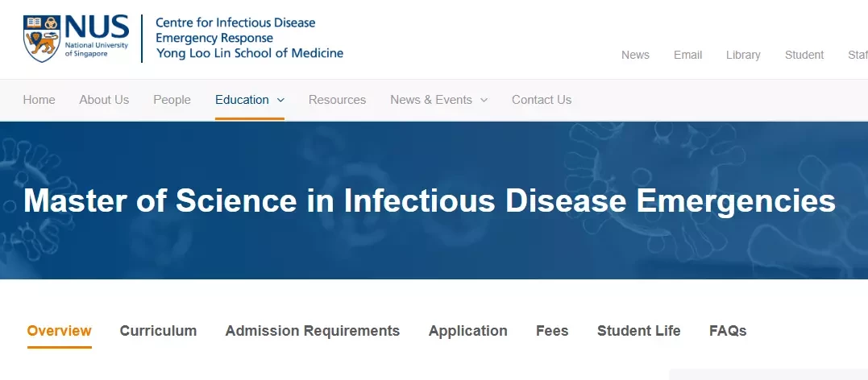Image resolution: width=868 pixels, height=380 pixels.
Task: Open the Home menu item
Action: pos(39,100)
